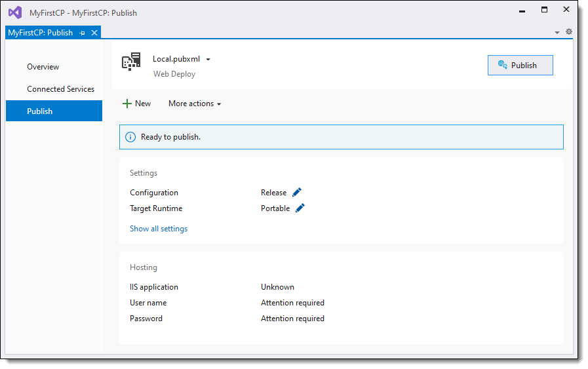This screenshot has height=369, width=588.
Task: Click the info icon in status banner
Action: pos(130,137)
